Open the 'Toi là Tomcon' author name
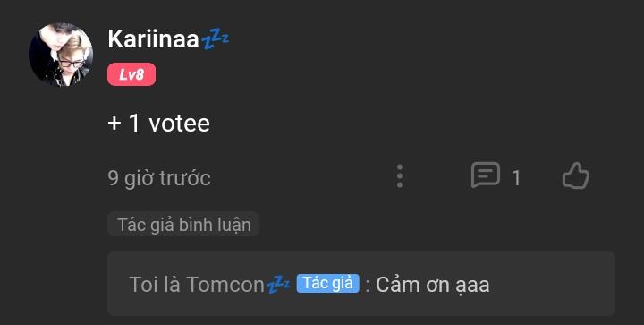This screenshot has height=325, width=644. [x=196, y=285]
